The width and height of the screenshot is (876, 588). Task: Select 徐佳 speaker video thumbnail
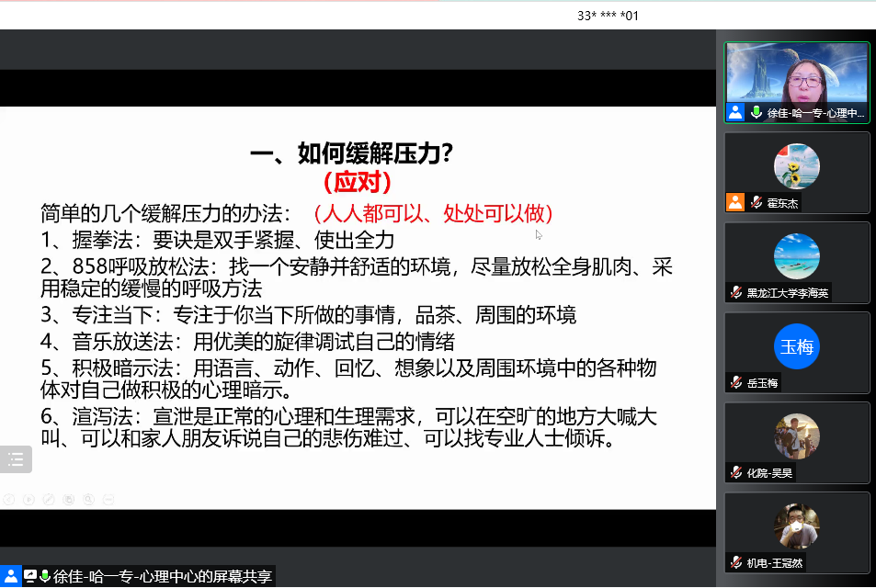coord(797,82)
